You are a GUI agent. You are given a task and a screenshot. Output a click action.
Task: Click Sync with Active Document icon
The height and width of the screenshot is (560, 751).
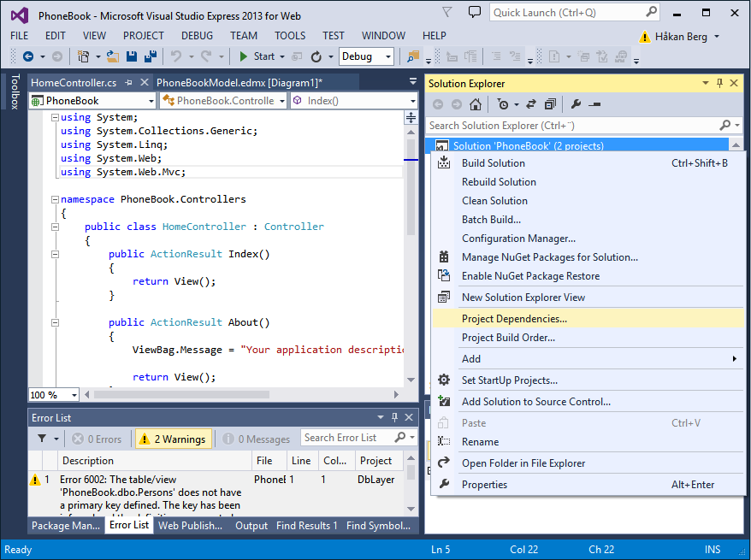click(531, 103)
